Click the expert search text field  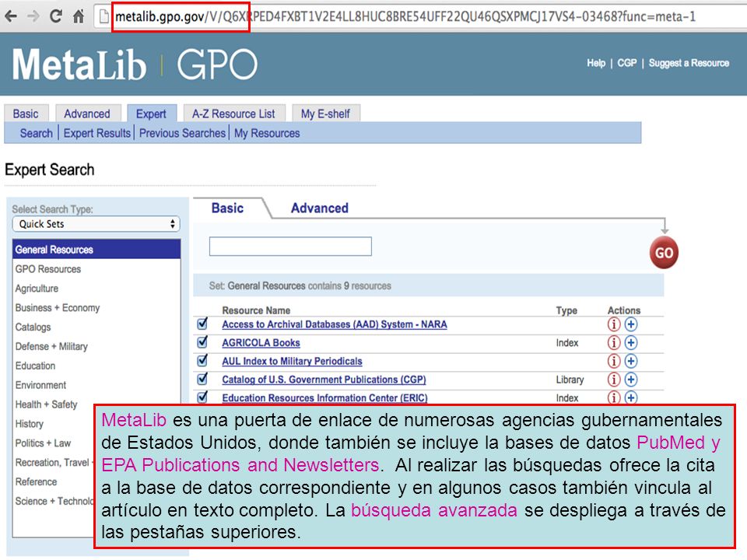point(290,247)
